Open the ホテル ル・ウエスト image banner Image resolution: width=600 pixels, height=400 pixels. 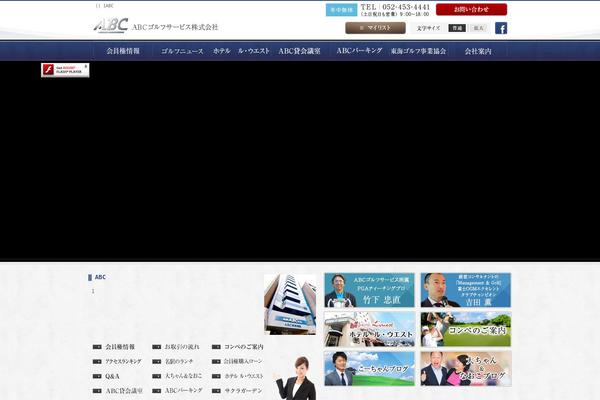click(x=369, y=329)
